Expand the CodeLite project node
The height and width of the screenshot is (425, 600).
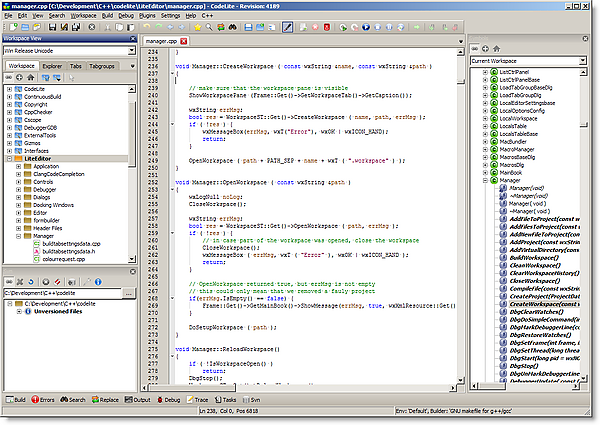pos(9,88)
